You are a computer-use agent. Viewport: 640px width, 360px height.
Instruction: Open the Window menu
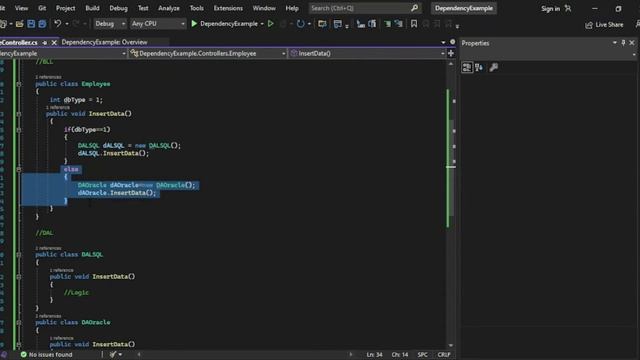(x=264, y=8)
